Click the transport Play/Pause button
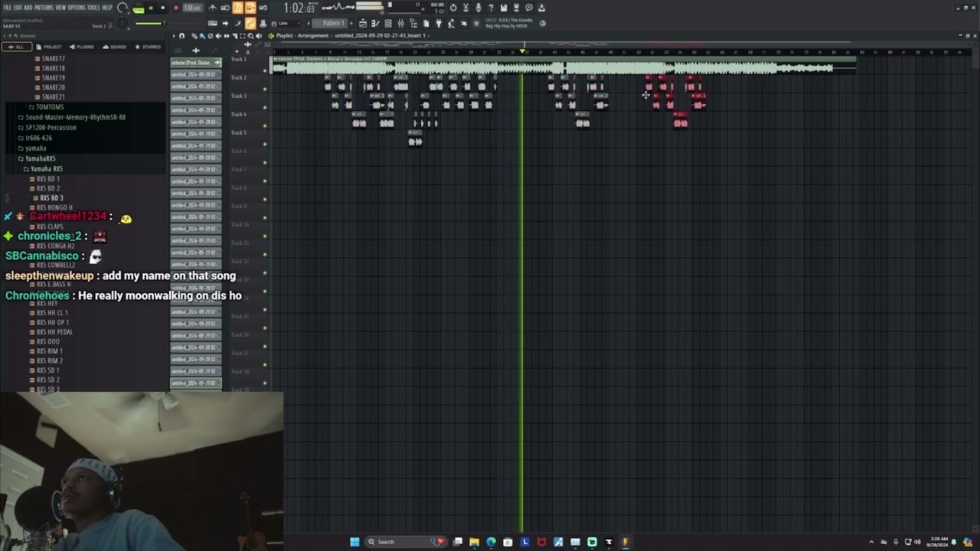This screenshot has height=551, width=980. [x=151, y=8]
